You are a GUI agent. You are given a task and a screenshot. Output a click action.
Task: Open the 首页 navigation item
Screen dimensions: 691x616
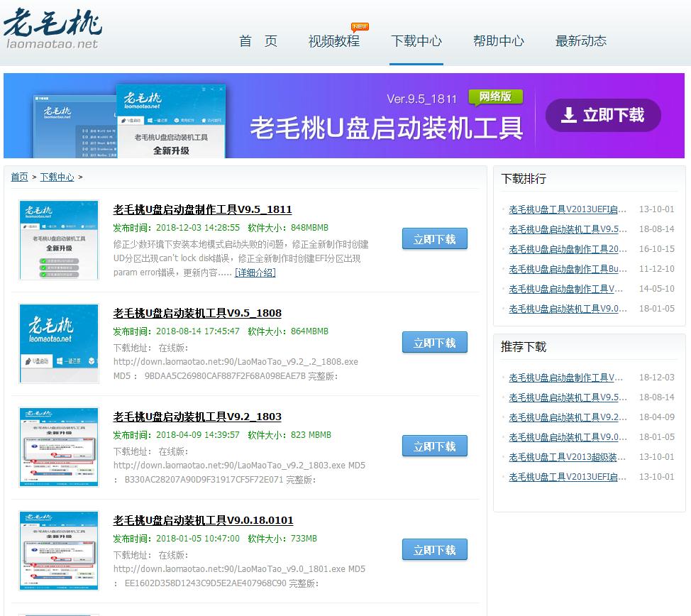coord(258,41)
